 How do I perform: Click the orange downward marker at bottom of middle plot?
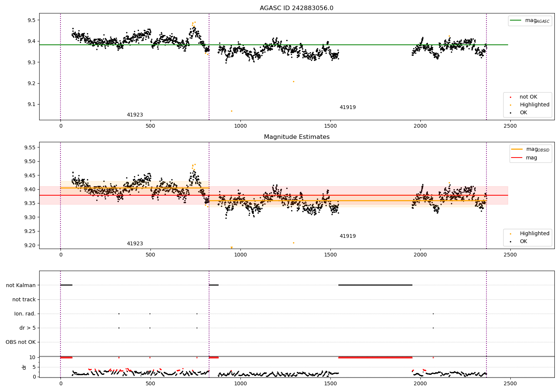coord(231,248)
